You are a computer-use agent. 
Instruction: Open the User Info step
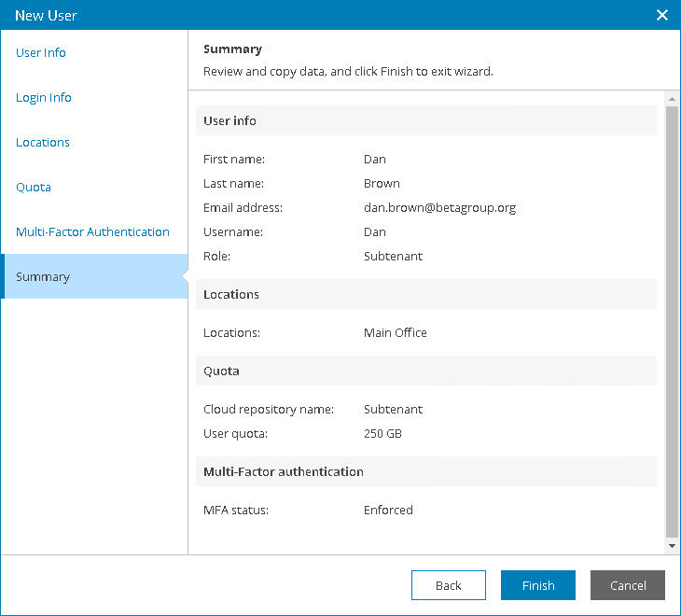click(41, 53)
